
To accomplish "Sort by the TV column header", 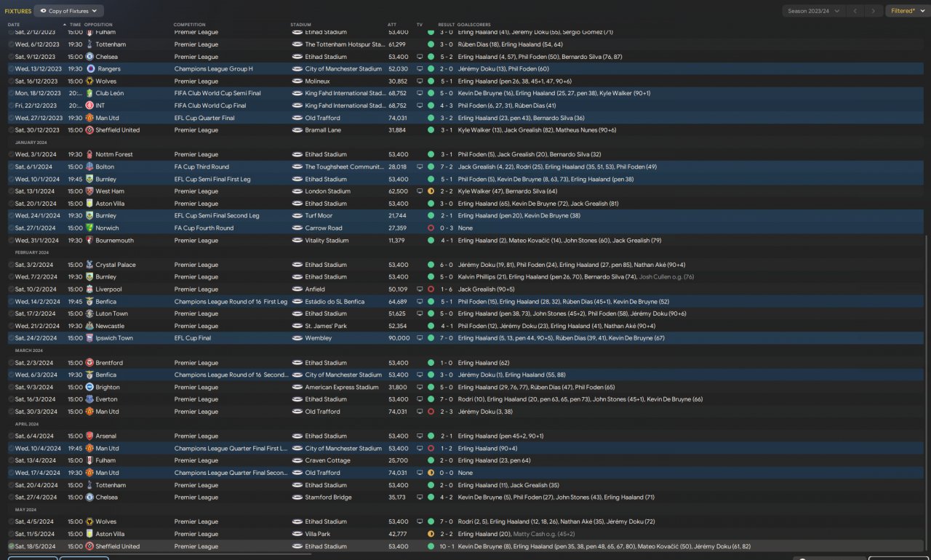I will coord(419,25).
